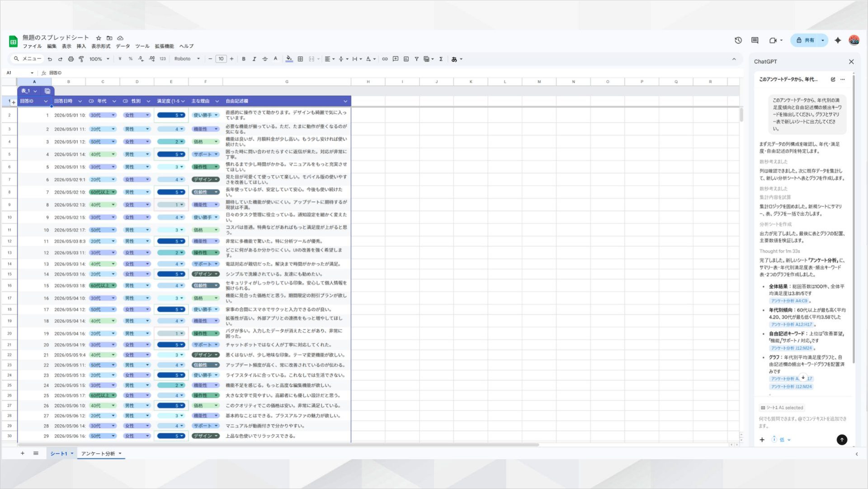Add attachment with the chat plus button

[x=762, y=440]
